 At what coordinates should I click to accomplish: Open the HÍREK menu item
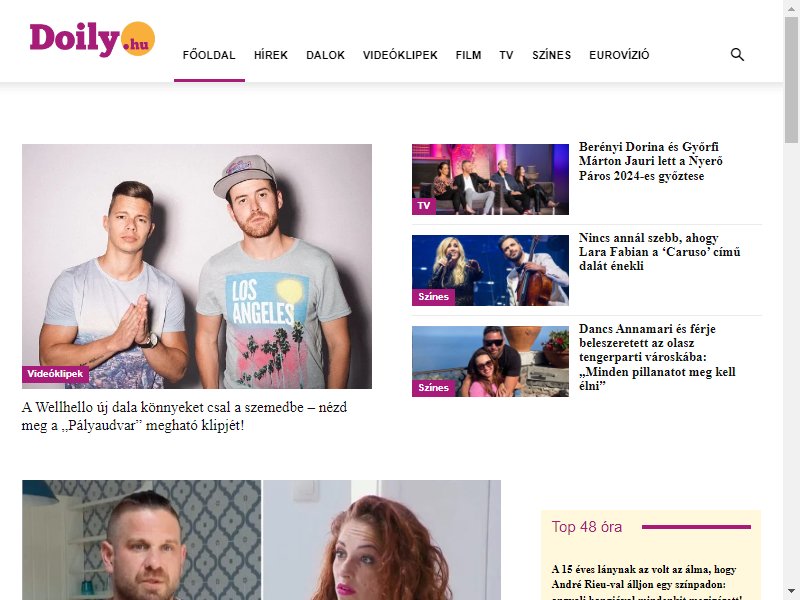271,55
